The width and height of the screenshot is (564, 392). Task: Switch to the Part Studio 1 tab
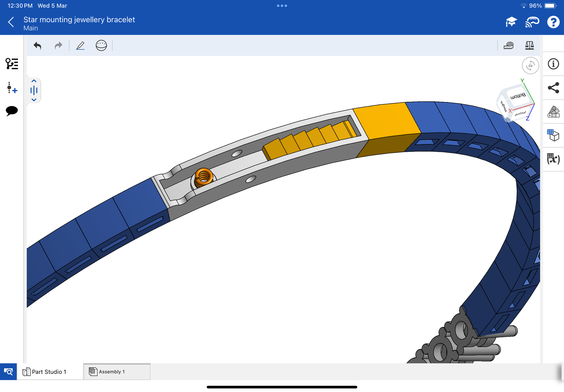point(49,372)
